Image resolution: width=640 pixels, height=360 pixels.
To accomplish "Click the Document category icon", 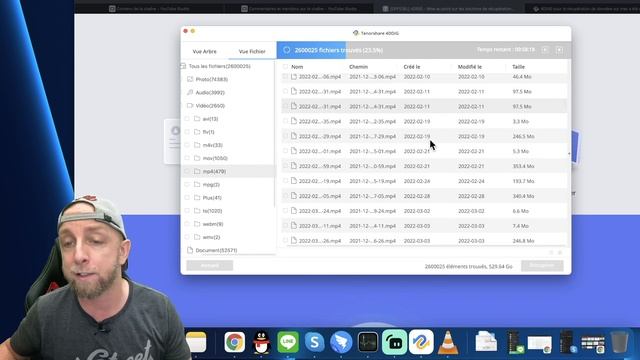I will point(190,250).
